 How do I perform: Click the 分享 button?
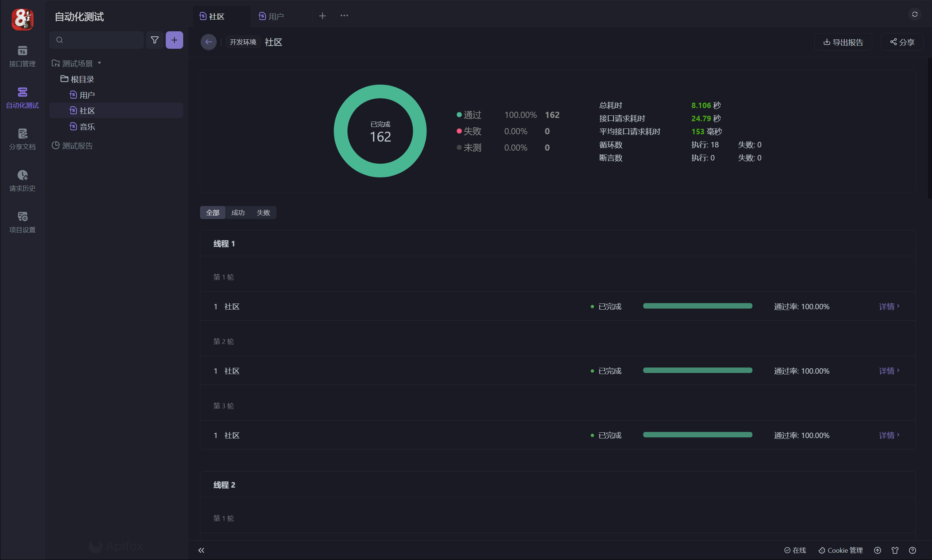[902, 42]
